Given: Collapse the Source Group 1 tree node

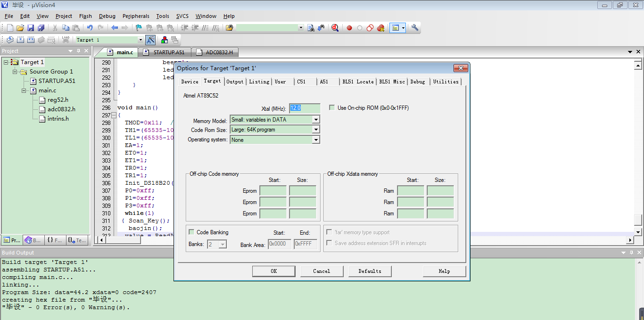Looking at the screenshot, I should tap(15, 72).
